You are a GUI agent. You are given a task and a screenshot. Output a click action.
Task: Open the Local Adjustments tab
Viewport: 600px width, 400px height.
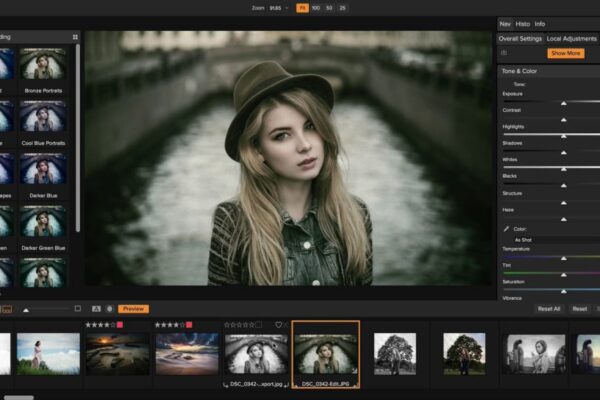coord(573,38)
